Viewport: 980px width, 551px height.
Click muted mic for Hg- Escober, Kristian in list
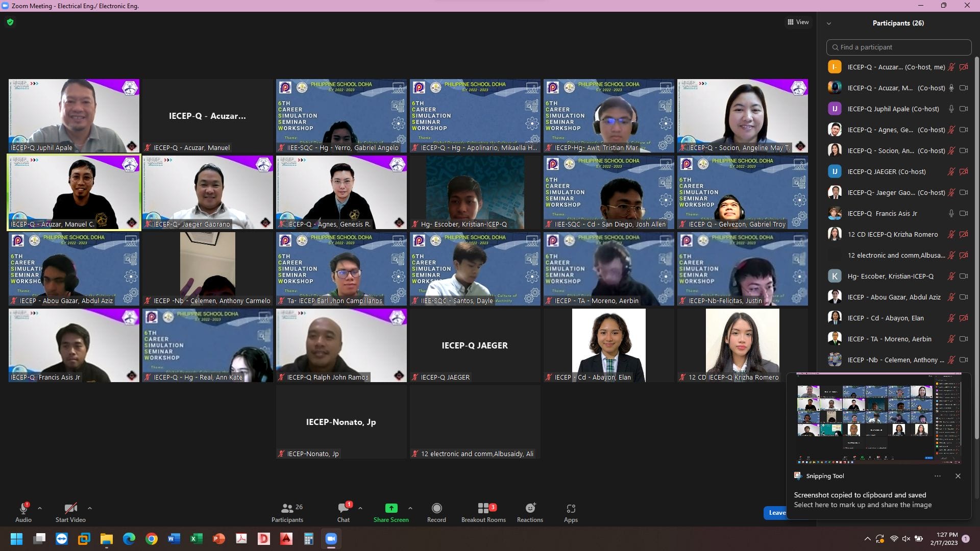[951, 276]
